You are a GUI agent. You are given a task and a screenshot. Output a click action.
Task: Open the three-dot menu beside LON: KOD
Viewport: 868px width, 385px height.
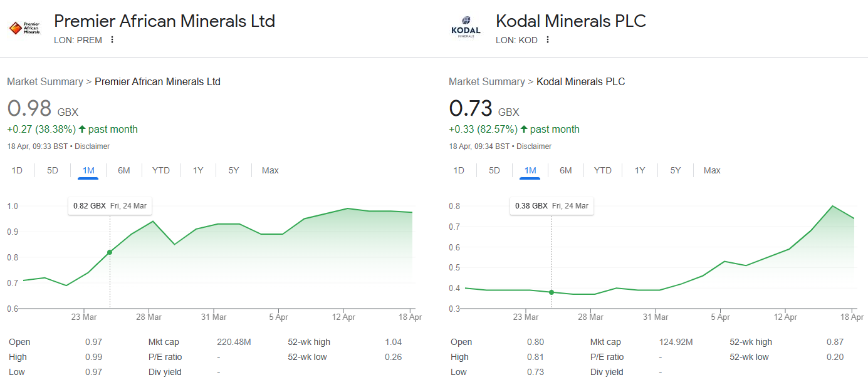tap(548, 40)
